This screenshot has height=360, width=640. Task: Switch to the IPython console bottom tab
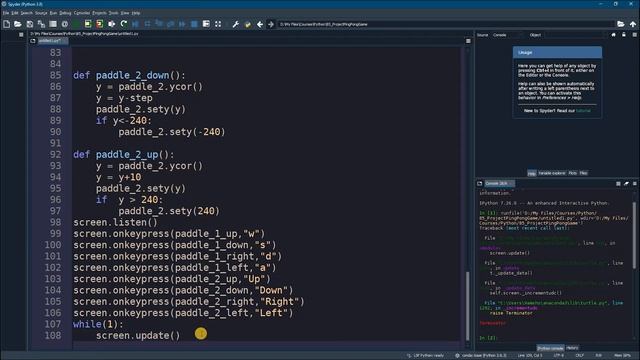coord(550,348)
